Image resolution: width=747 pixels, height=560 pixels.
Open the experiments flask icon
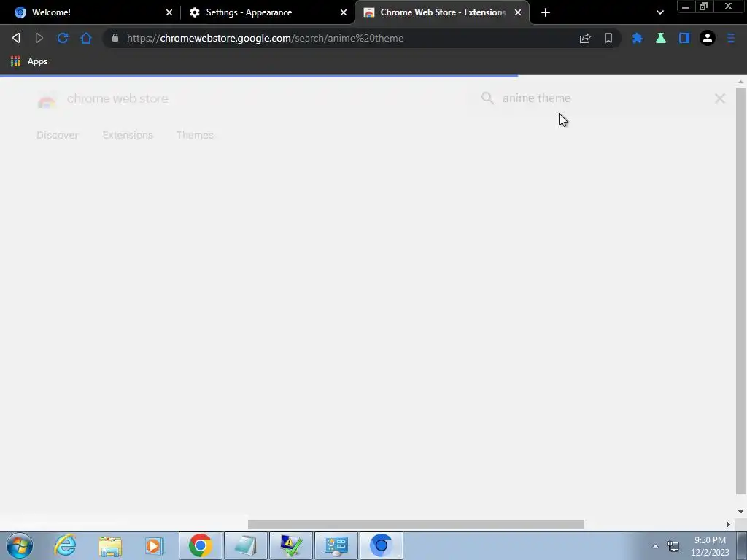(661, 38)
